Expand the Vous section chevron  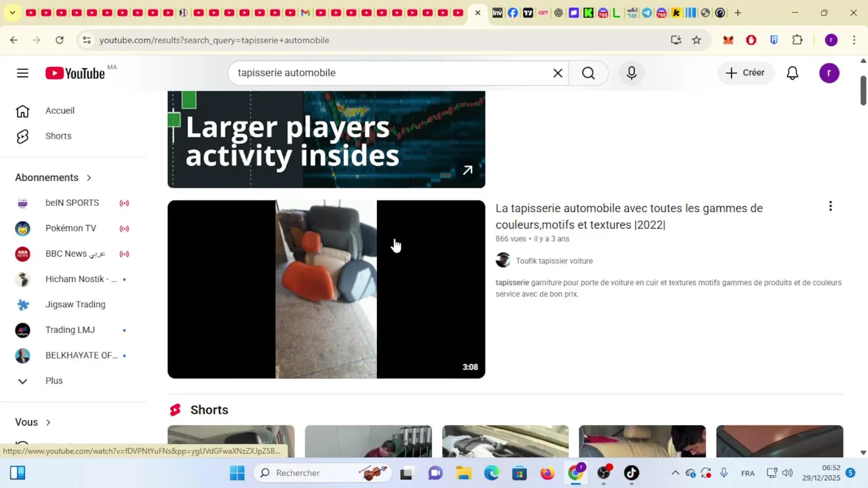(47, 422)
